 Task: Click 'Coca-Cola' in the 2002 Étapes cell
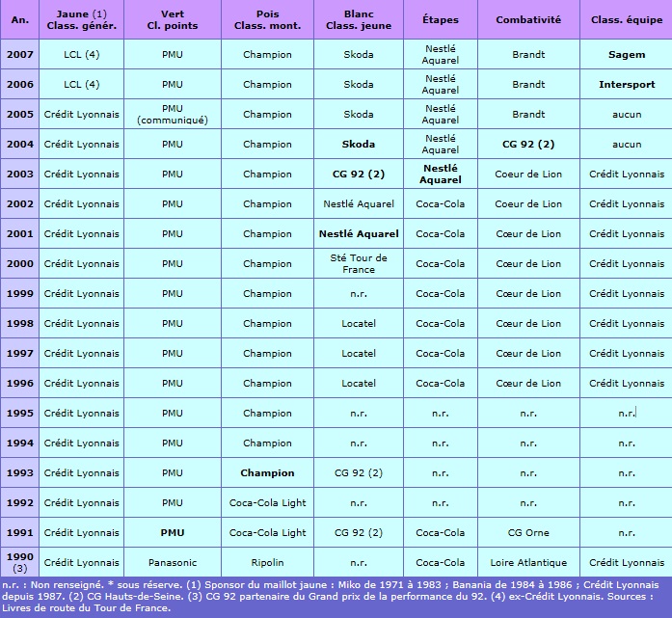pos(441,204)
